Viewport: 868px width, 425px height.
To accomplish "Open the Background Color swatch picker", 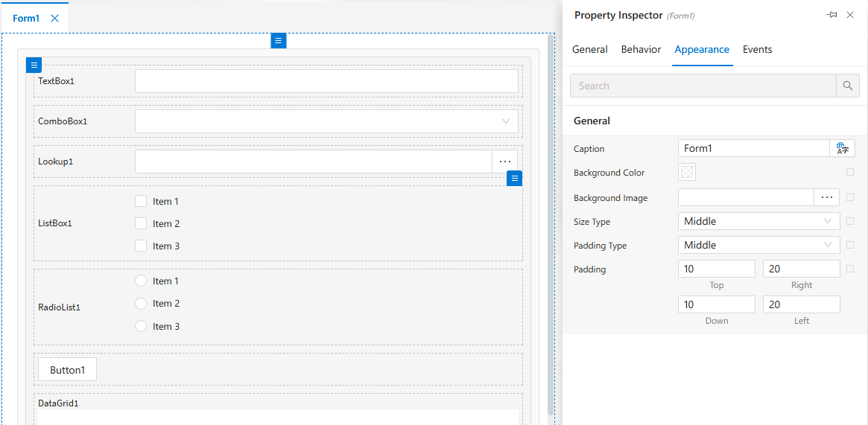I will coord(687,173).
